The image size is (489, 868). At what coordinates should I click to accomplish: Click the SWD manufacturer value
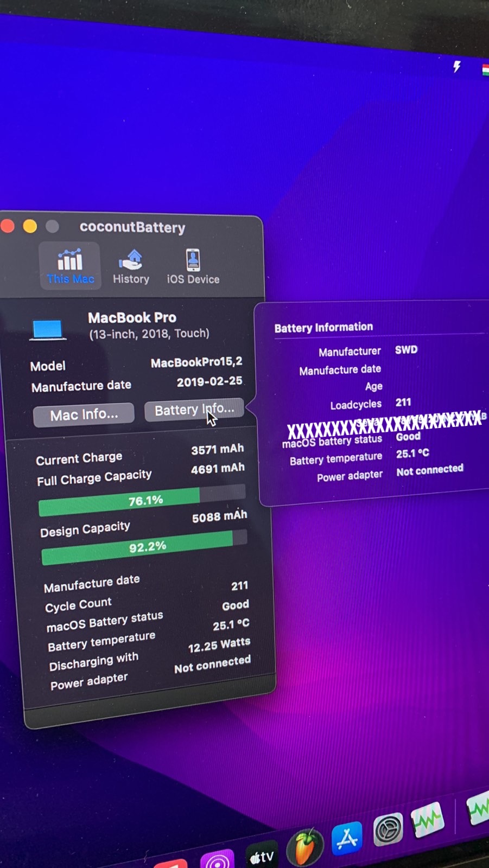407,349
